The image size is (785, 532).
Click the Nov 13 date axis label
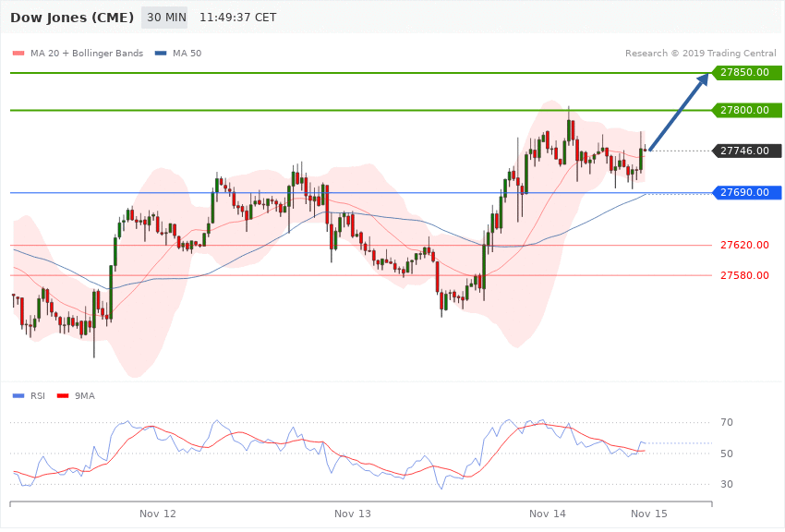[353, 514]
